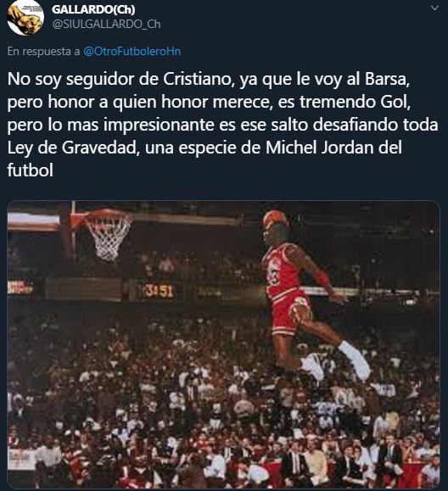Viewport: 448px width, 491px height.
Task: Expand the tweet options chevron
Action: (434, 8)
